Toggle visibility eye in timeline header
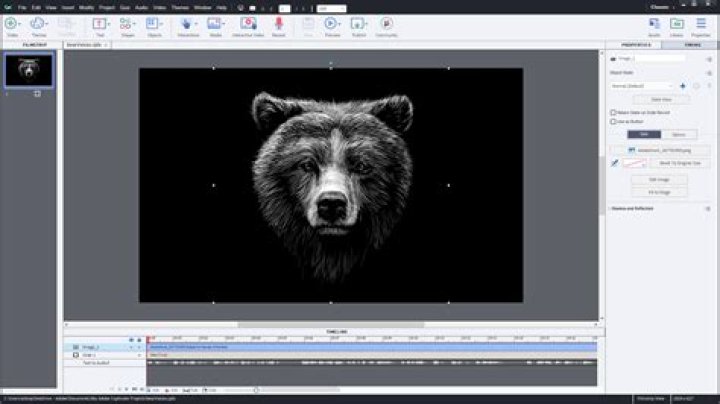This screenshot has width=720, height=404. [131, 339]
